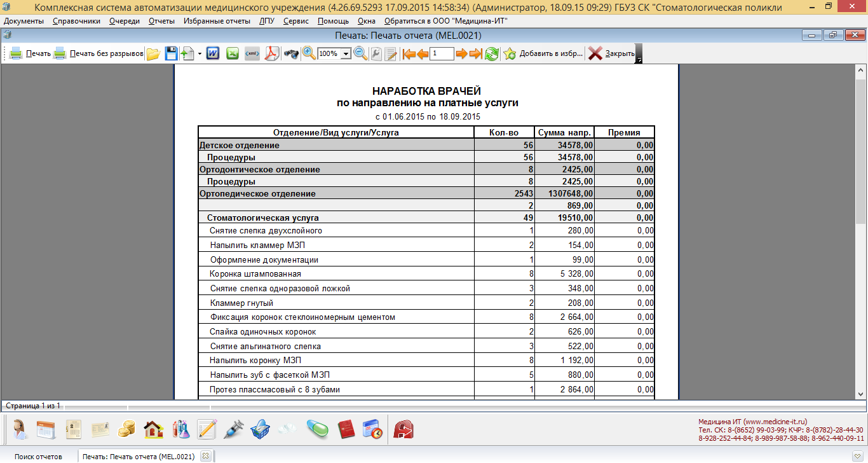
Task: Click the blue shopping basket icon
Action: click(x=261, y=429)
